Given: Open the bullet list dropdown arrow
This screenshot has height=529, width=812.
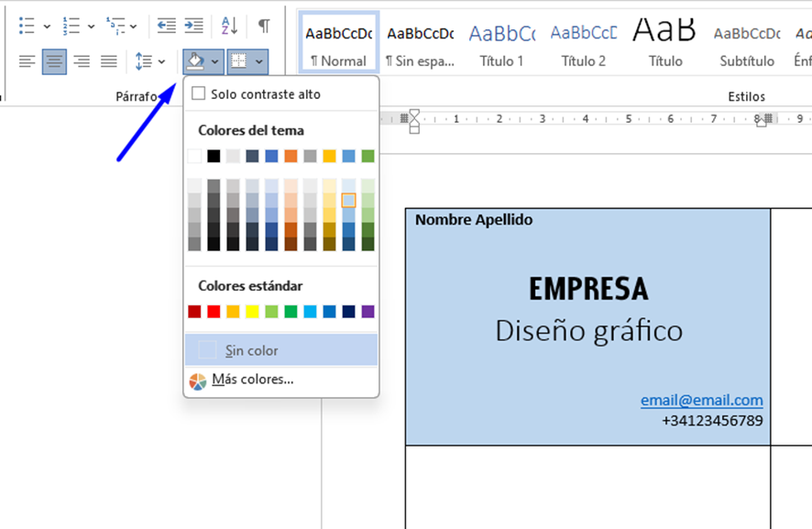Looking at the screenshot, I should click(x=47, y=27).
